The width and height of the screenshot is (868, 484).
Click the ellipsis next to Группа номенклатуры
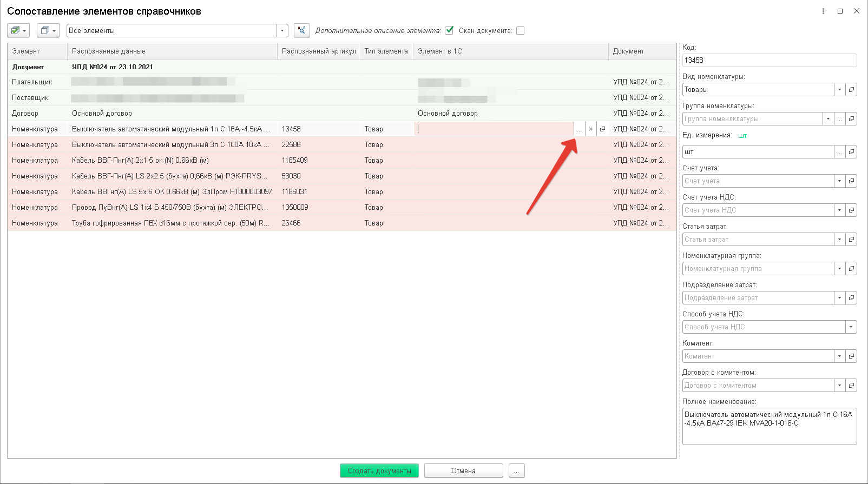coord(840,119)
